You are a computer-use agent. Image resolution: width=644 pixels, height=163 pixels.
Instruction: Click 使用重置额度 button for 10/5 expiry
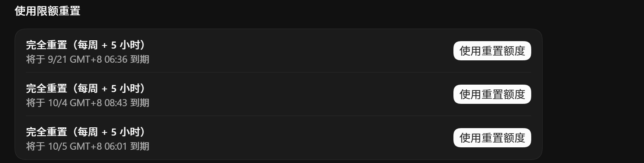coord(492,138)
